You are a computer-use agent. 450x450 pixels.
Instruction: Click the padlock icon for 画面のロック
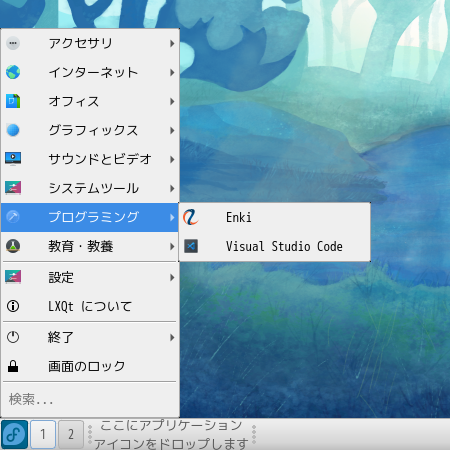[13, 366]
